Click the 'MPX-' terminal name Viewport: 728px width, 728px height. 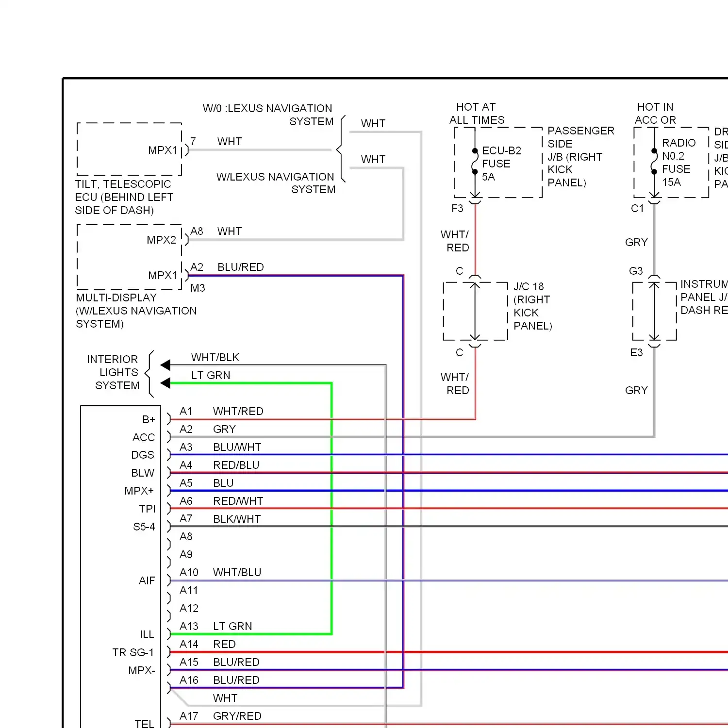tap(142, 671)
